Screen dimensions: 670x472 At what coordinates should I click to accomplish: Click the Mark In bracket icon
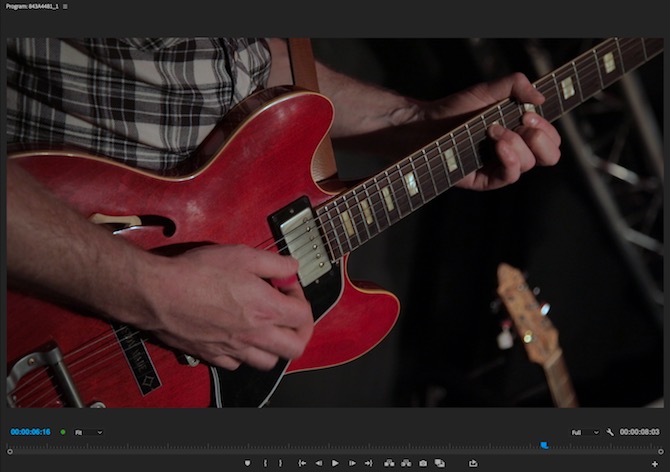[265, 463]
